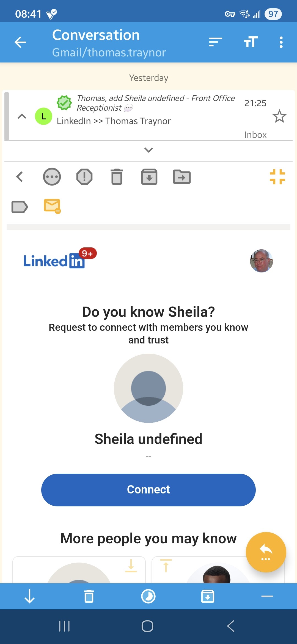Screen dimensions: 297x644
Task: Tap the back arrow in the header
Action: (x=20, y=42)
